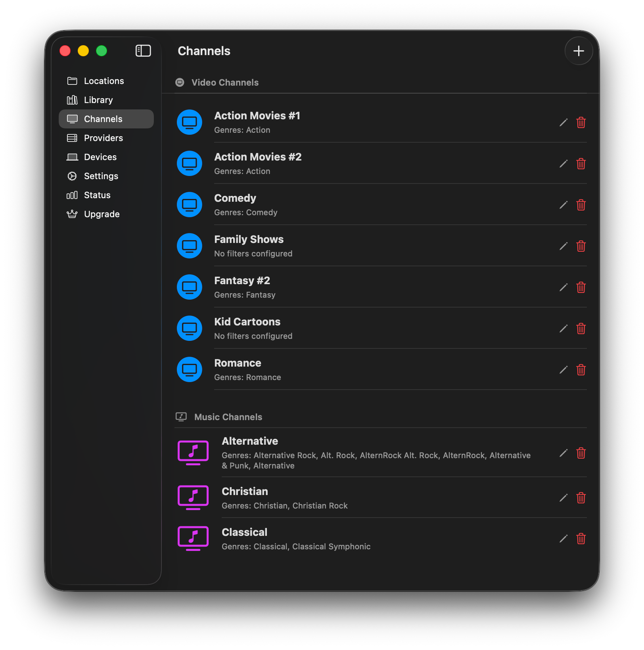This screenshot has width=644, height=650.
Task: Open the Devices section
Action: click(x=100, y=157)
